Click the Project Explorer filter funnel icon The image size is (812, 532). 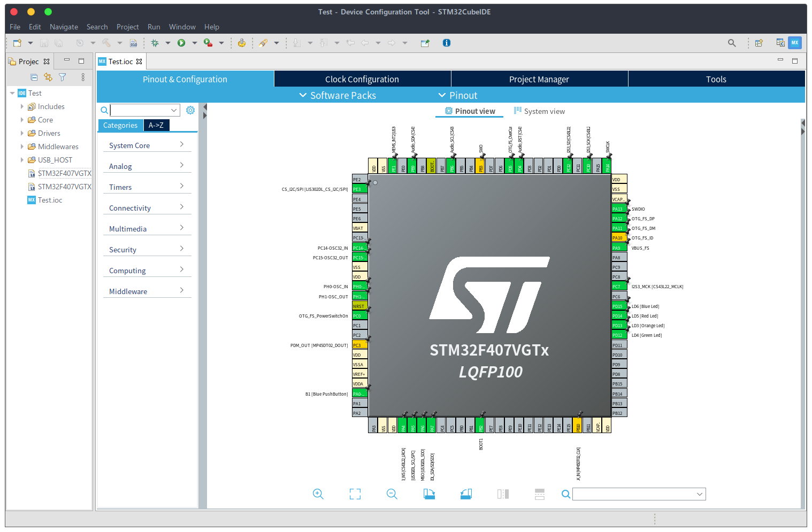coord(63,78)
